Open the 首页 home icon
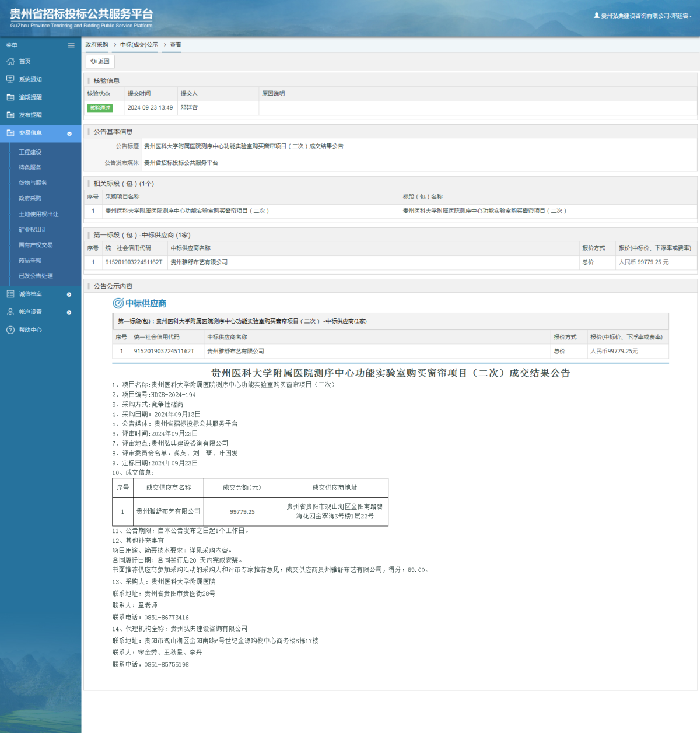Viewport: 700px width, 733px height. 10,61
